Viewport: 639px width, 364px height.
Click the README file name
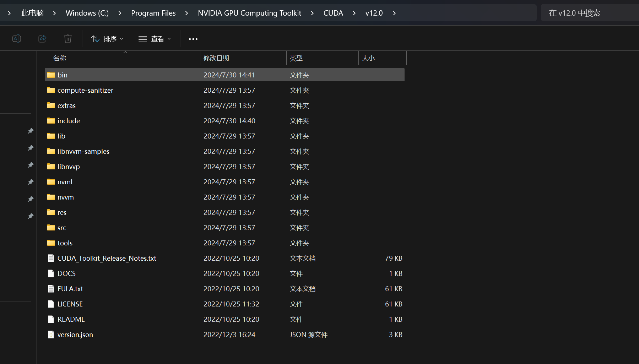[71, 319]
